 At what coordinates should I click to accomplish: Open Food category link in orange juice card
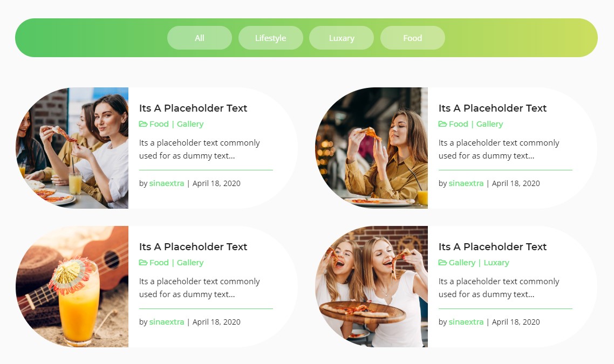[159, 263]
